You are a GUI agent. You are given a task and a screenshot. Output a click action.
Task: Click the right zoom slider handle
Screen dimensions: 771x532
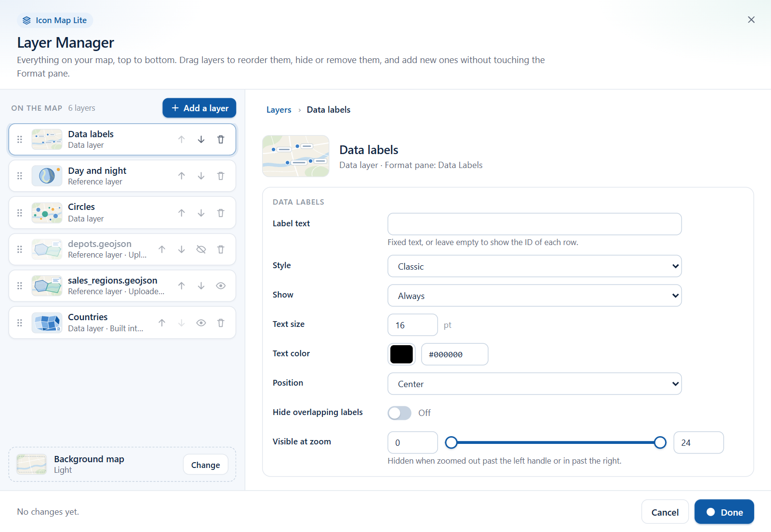pyautogui.click(x=660, y=442)
